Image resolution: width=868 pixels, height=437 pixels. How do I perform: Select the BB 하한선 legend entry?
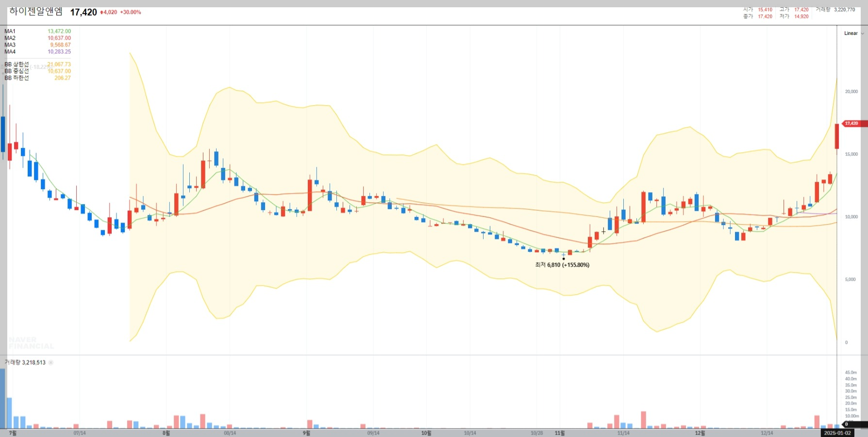click(x=17, y=78)
